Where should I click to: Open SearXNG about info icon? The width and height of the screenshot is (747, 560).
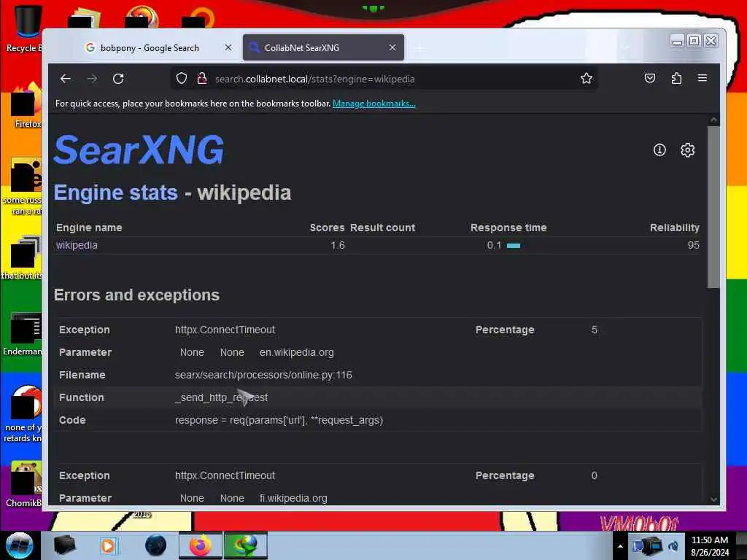(x=659, y=150)
